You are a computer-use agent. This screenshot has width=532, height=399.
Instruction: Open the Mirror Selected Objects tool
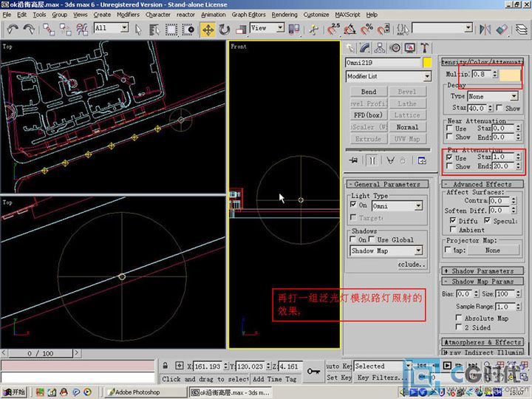pos(485,29)
